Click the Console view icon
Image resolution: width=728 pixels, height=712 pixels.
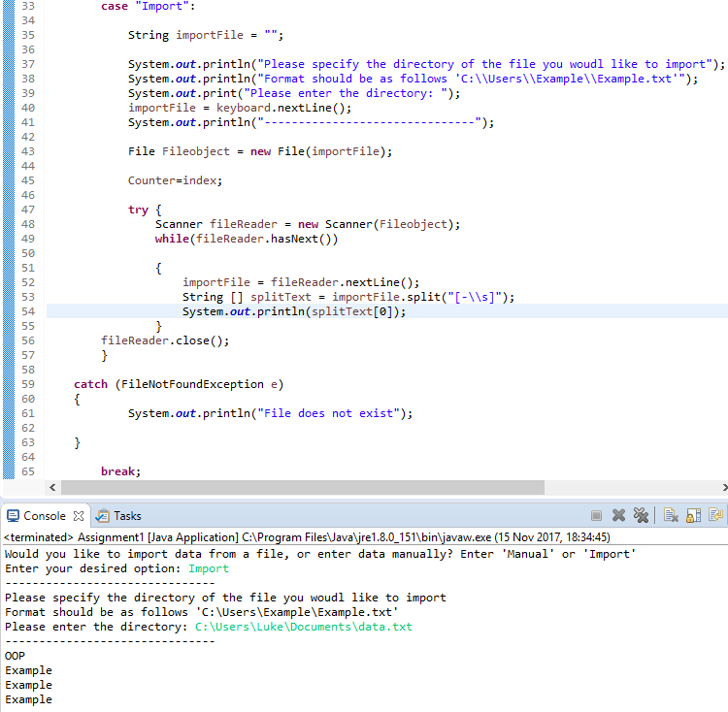[x=13, y=516]
